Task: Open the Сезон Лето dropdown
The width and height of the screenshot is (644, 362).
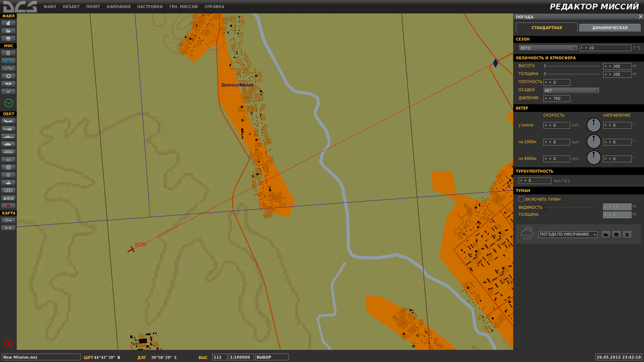Action: [x=548, y=48]
